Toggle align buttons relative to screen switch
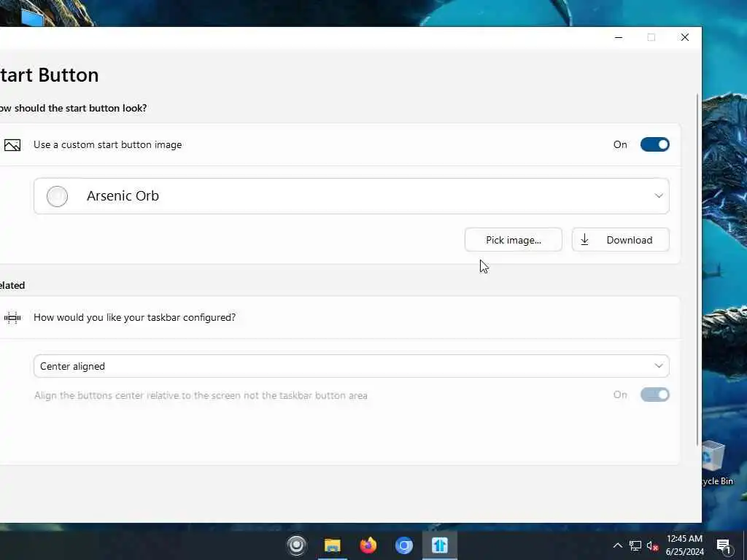 [654, 394]
